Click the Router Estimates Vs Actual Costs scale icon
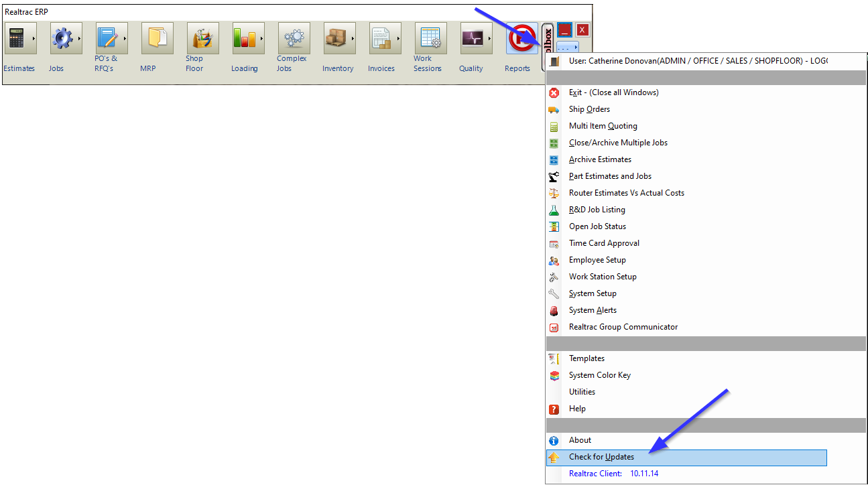Image resolution: width=868 pixels, height=485 pixels. (x=554, y=193)
